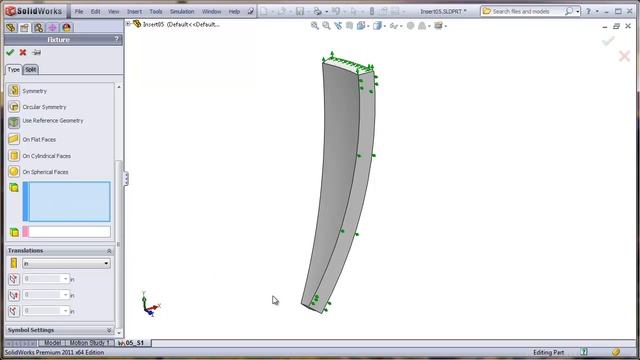Screen dimensions: 640x360
Task: Open Fixture panel help question mark
Action: (116, 39)
